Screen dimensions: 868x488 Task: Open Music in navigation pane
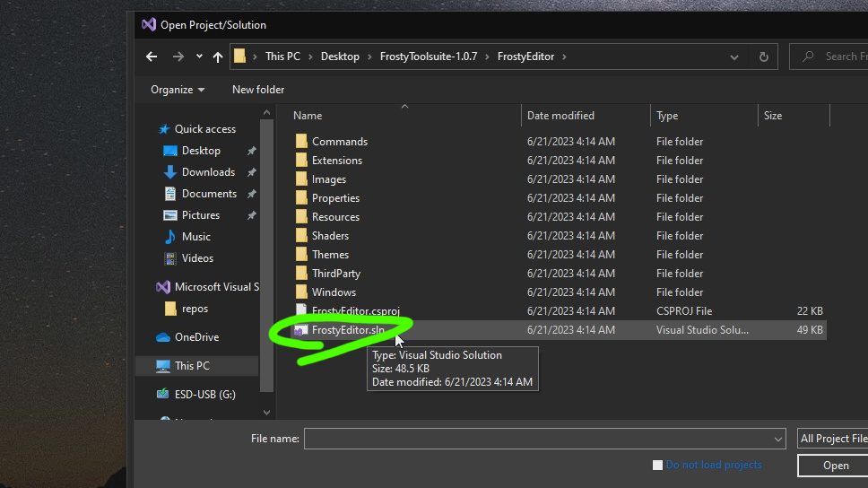196,237
